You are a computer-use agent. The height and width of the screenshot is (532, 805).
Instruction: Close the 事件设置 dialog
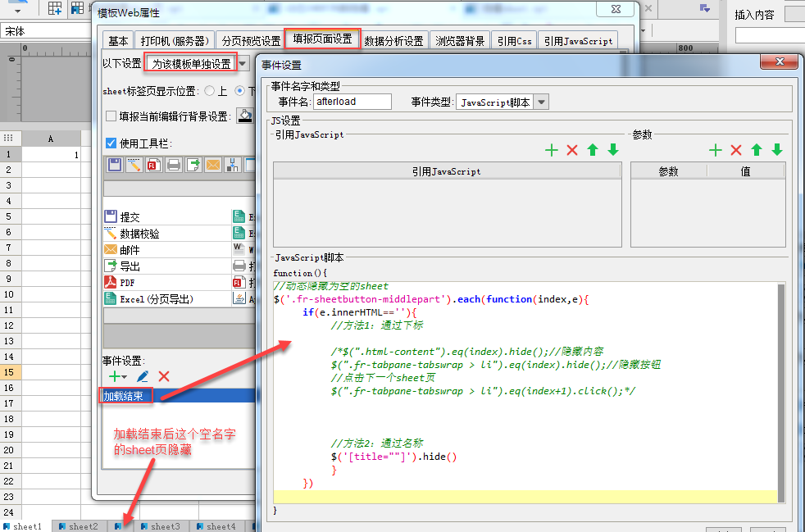click(x=780, y=61)
